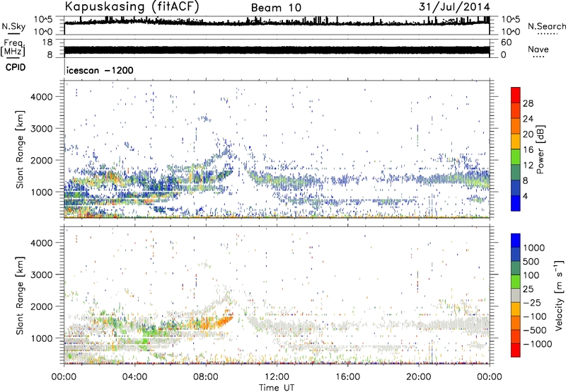
Task: Click the '1000' velocity colorbar value
Action: (534, 248)
